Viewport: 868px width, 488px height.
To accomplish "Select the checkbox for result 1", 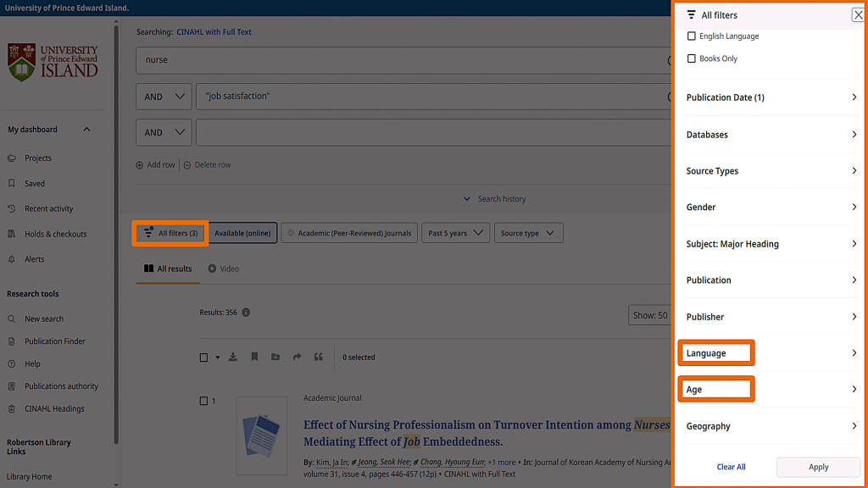I will 203,401.
